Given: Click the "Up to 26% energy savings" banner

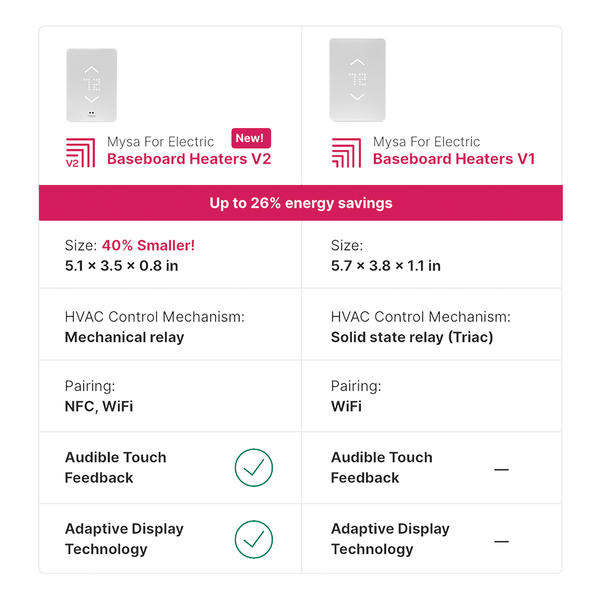Looking at the screenshot, I should pyautogui.click(x=300, y=203).
